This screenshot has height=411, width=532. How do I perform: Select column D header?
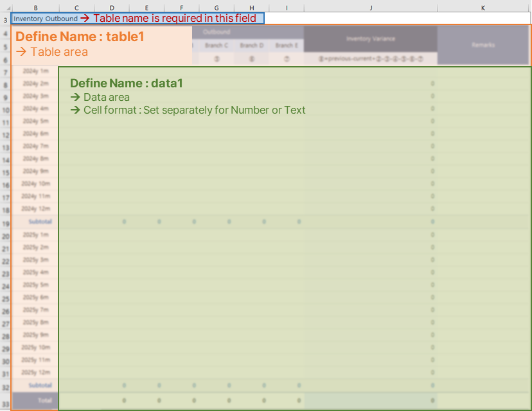pyautogui.click(x=111, y=8)
